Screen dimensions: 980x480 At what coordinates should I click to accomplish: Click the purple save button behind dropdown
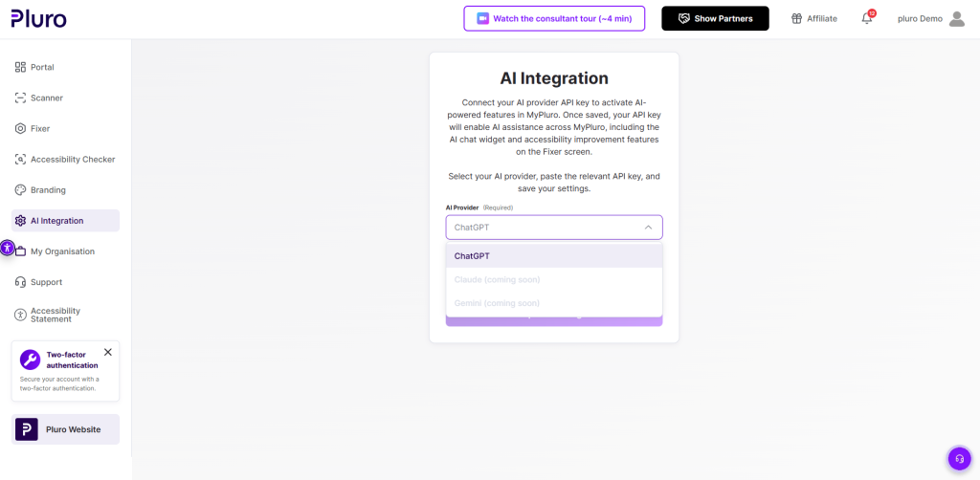click(554, 321)
